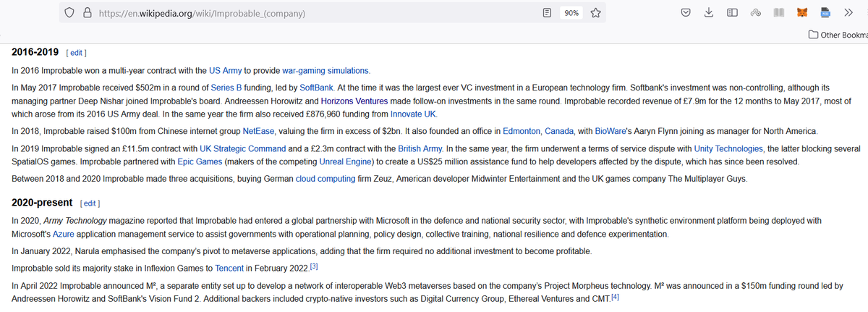Reset the 90% zoom level indicator
868x312 pixels.
[x=571, y=13]
